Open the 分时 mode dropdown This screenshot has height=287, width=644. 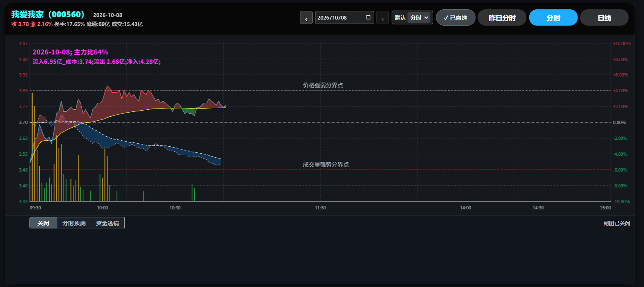pos(420,17)
